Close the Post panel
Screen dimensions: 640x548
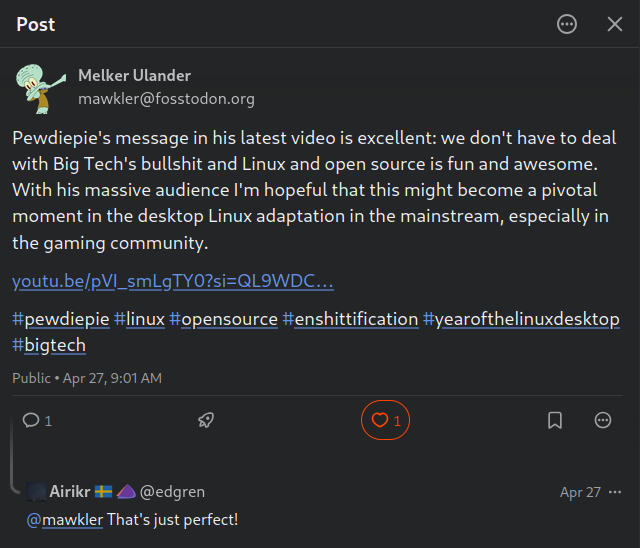click(x=615, y=24)
